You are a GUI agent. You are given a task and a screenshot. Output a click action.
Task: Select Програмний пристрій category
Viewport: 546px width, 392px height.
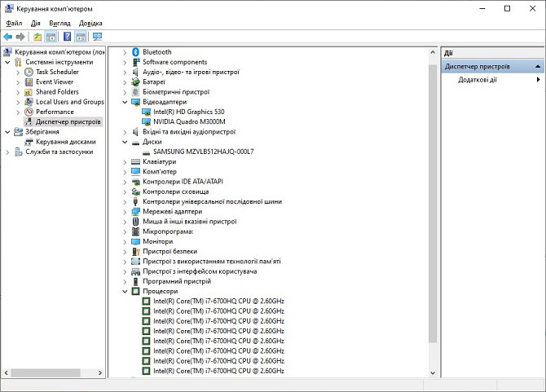pos(177,281)
